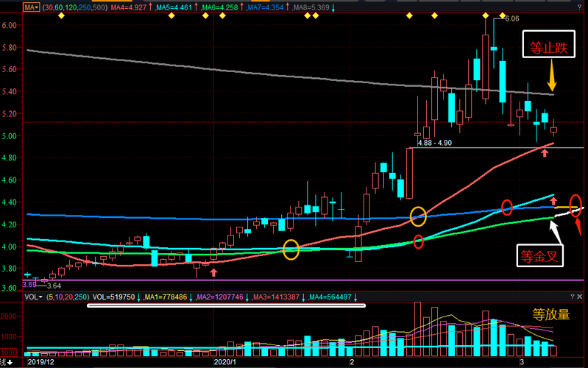Open the VOL indicator dropdown
Screen dimensions: 588x368
[33, 297]
